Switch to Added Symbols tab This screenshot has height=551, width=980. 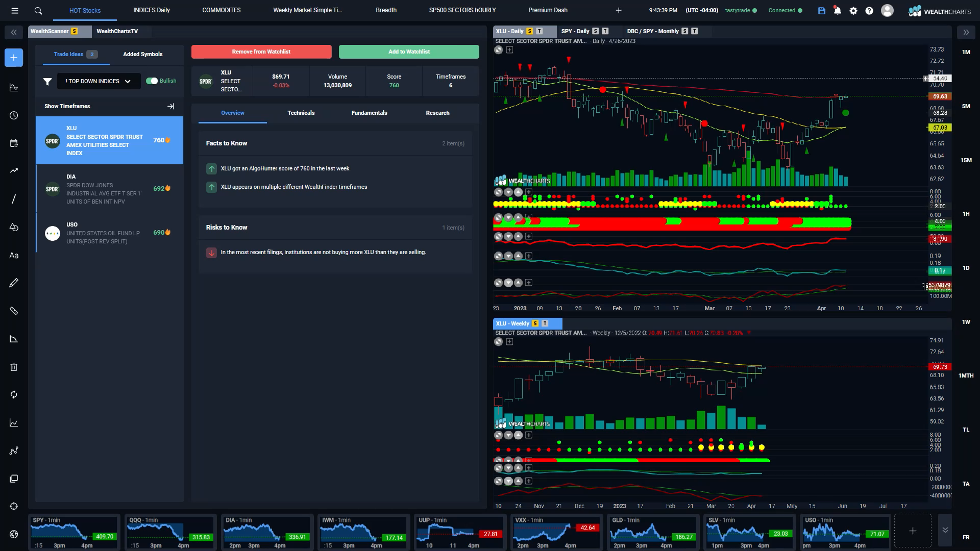[143, 54]
